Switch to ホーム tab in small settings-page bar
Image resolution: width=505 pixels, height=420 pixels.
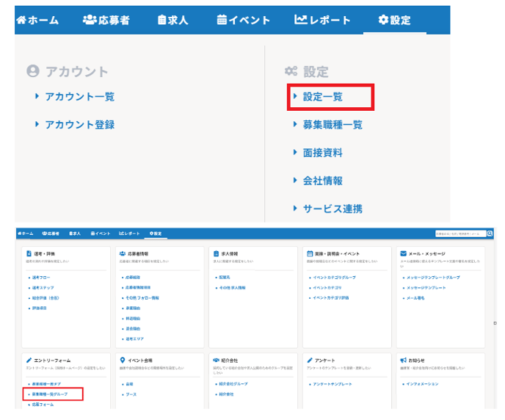click(26, 233)
